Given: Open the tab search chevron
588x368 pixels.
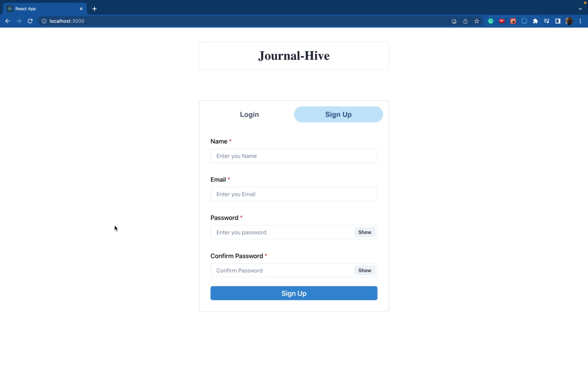Looking at the screenshot, I should (580, 8).
